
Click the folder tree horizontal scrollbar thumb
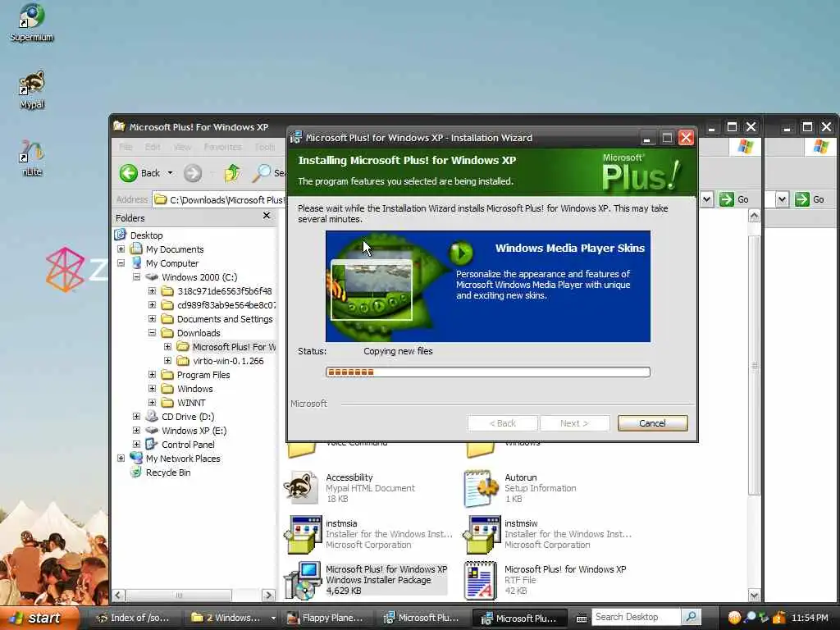(179, 596)
